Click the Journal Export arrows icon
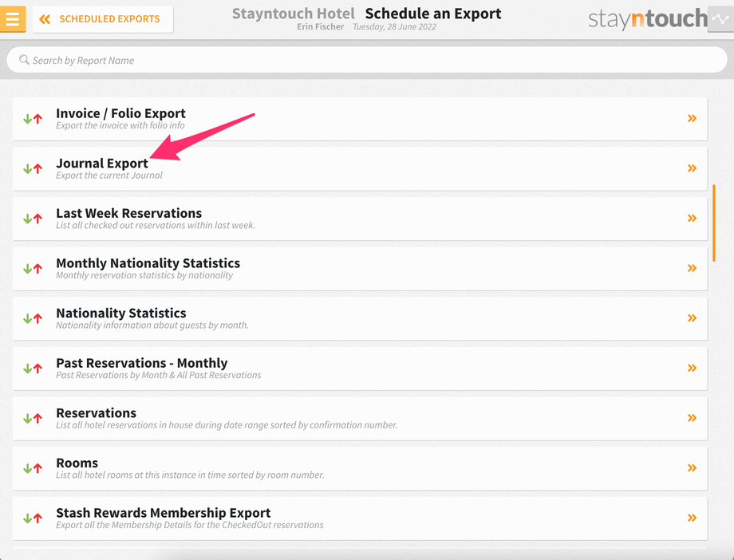 (x=33, y=168)
